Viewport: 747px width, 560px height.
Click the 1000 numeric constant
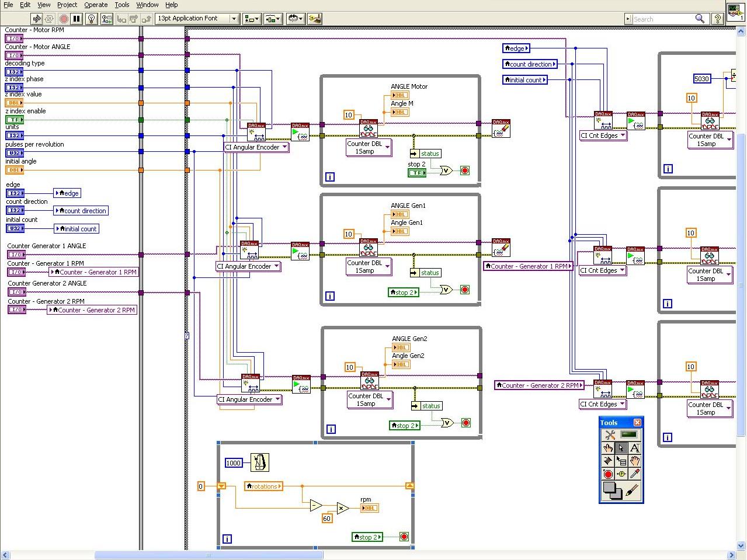233,463
